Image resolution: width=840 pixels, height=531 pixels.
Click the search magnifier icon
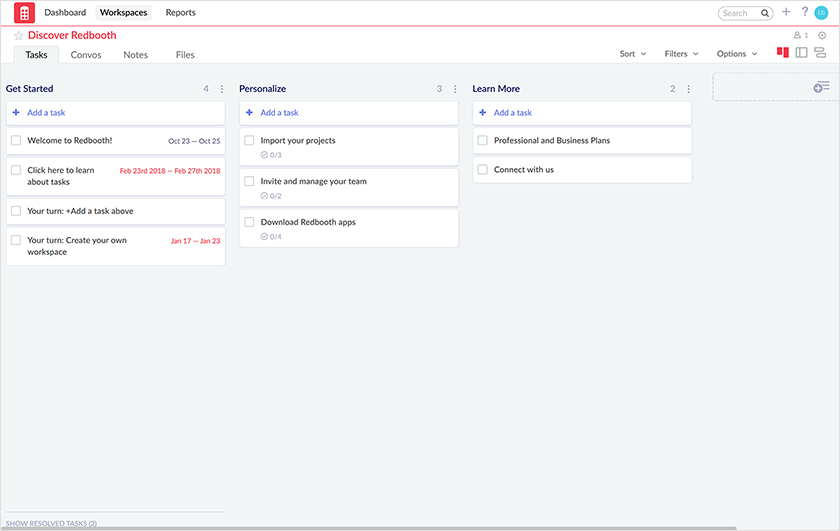765,13
